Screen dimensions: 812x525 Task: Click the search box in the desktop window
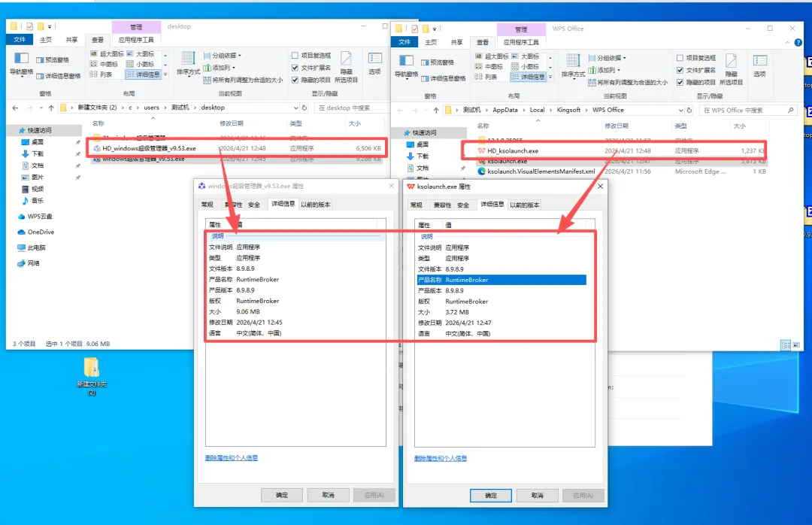350,108
